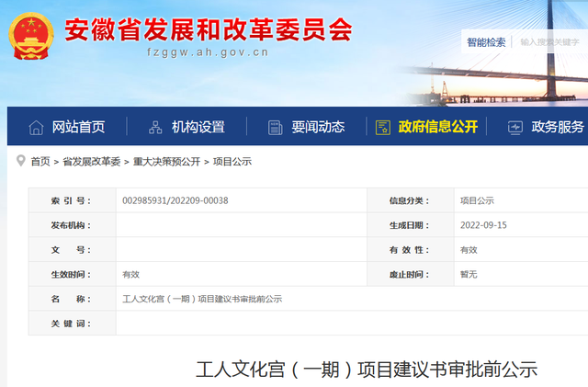
Task: Click the fzggw.ah.gov.cn domain text
Action: (209, 52)
